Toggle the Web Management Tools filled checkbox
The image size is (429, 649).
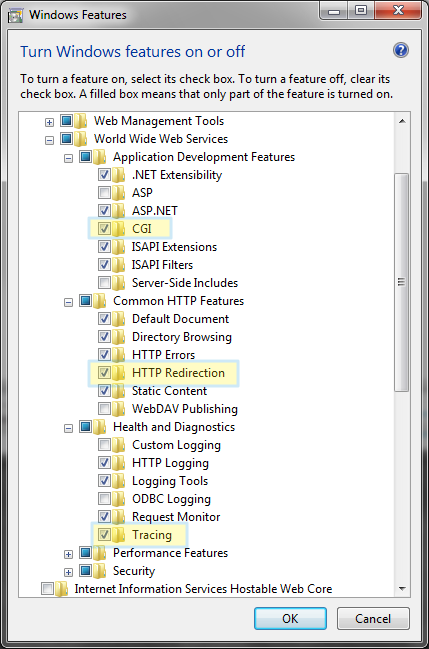click(x=66, y=121)
